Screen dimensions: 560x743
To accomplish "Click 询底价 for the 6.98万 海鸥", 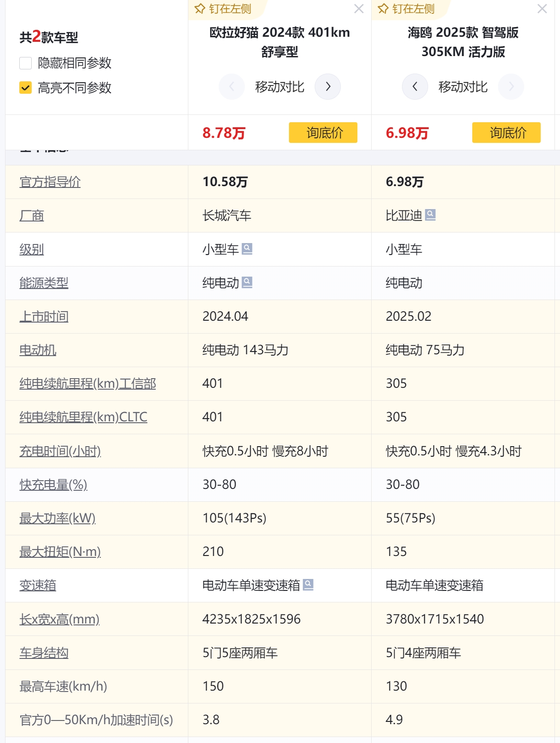I will pos(506,133).
